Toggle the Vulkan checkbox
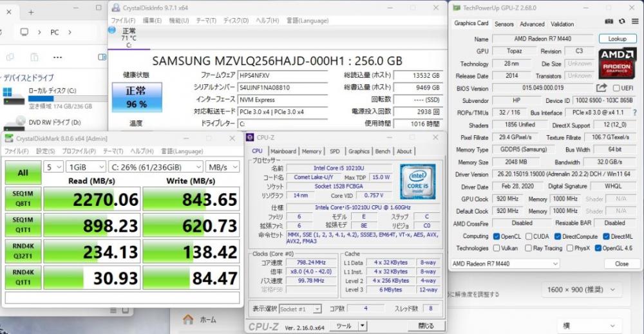Image resolution: width=644 pixels, height=334 pixels. coord(497,248)
